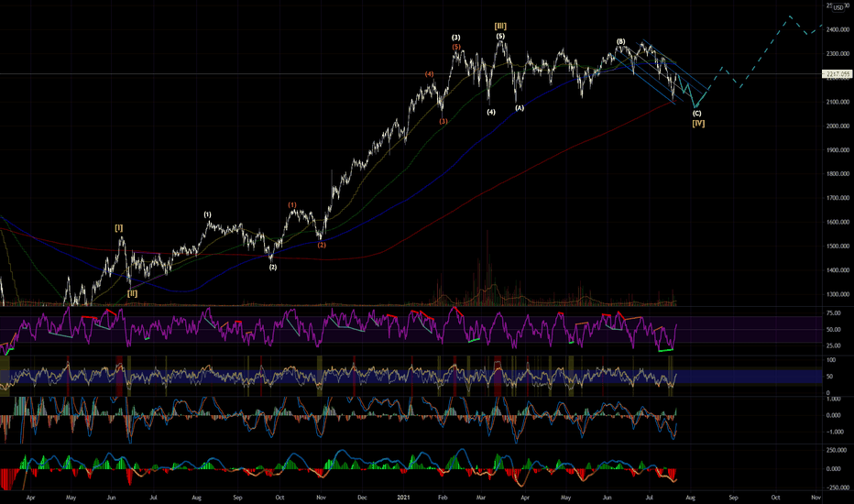
Task: Click the 1800.000 price axis label
Action: click(838, 174)
